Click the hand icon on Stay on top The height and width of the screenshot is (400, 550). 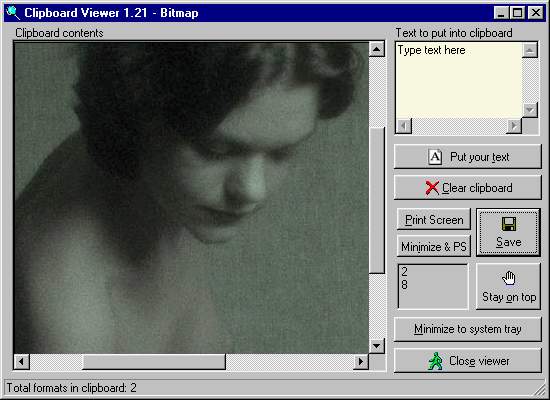tap(509, 278)
